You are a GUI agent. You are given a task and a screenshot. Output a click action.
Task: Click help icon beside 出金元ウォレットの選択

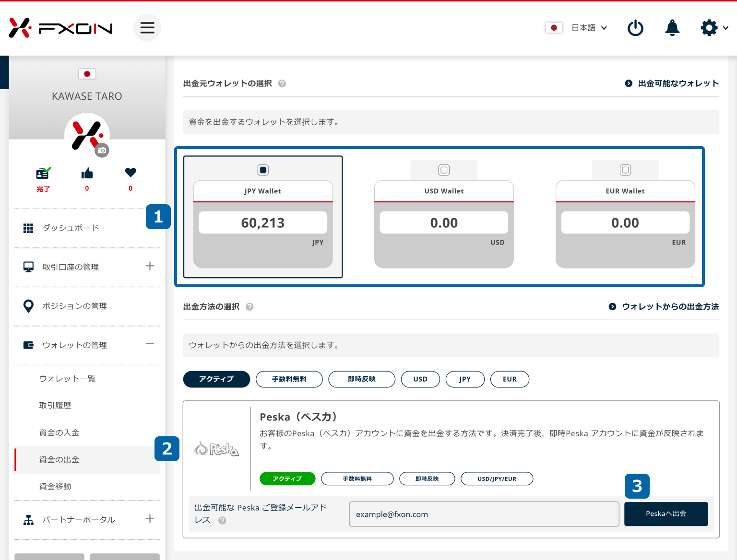[282, 83]
